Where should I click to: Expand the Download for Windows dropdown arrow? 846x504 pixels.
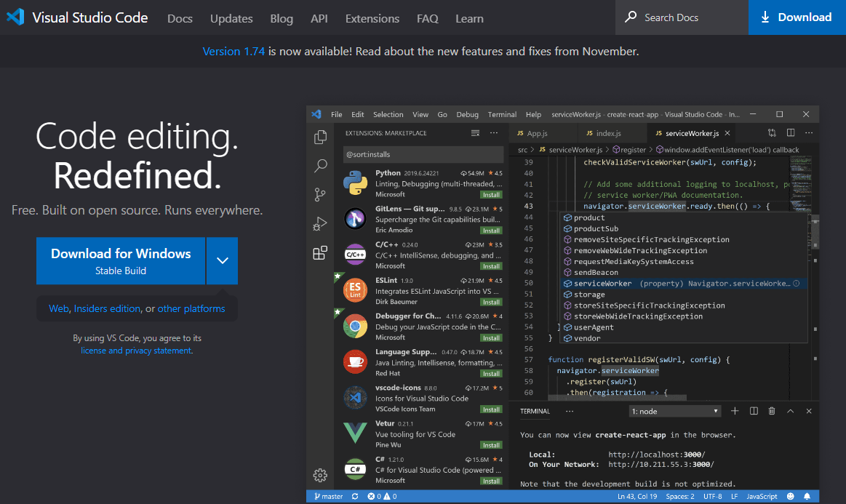point(222,260)
